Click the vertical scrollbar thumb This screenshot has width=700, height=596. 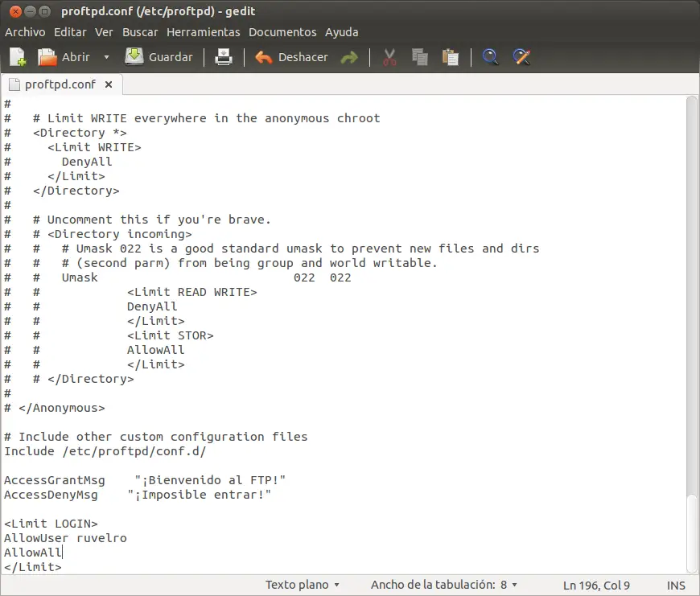(692, 532)
